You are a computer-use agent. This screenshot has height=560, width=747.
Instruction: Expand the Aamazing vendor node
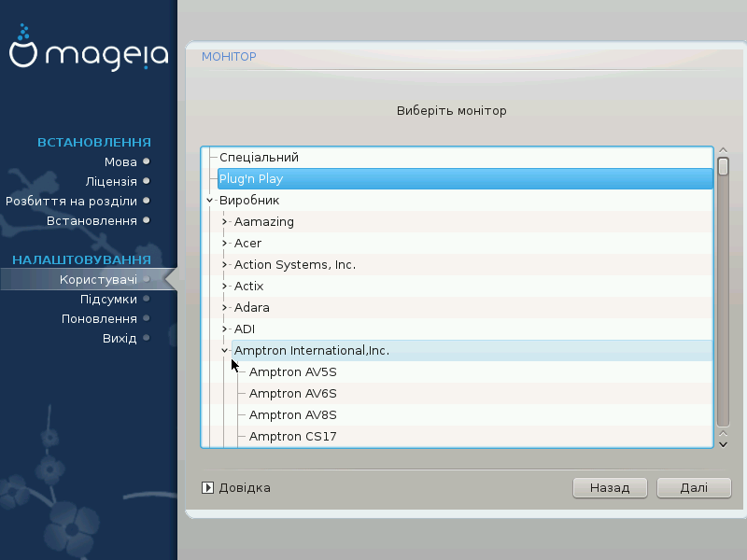point(224,222)
